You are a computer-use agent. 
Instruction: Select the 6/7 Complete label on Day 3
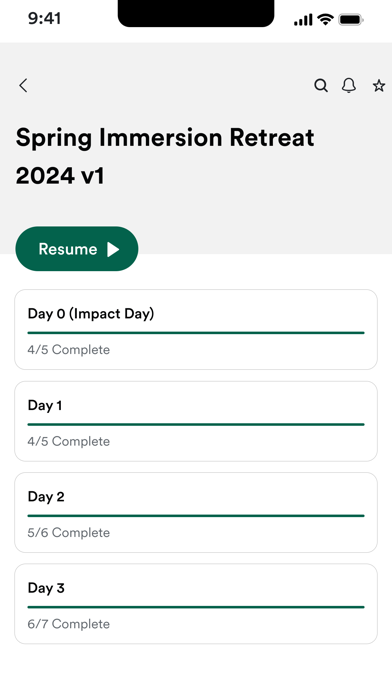68,624
